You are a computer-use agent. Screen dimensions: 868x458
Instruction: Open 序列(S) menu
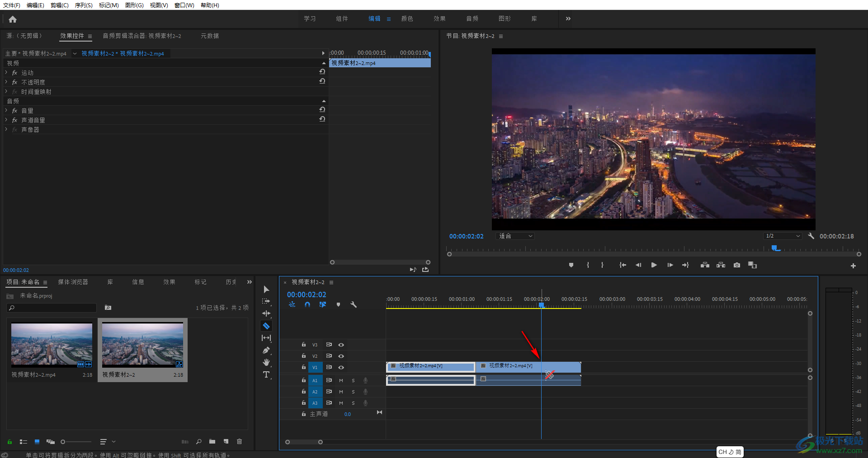pos(84,5)
